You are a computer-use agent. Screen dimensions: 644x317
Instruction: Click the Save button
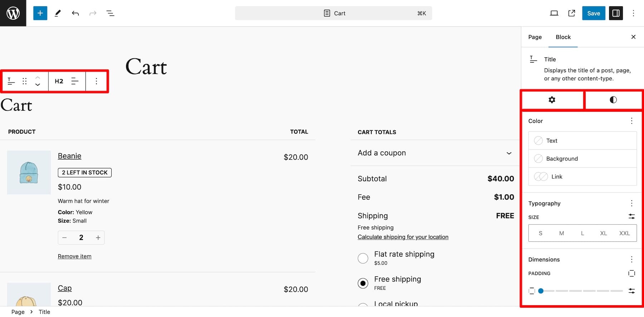tap(593, 13)
